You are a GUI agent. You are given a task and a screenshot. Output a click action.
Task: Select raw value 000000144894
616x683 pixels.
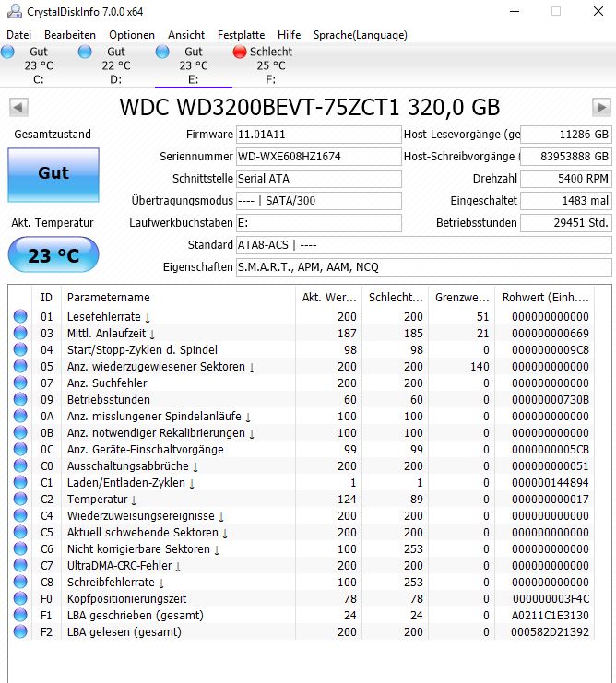(551, 483)
